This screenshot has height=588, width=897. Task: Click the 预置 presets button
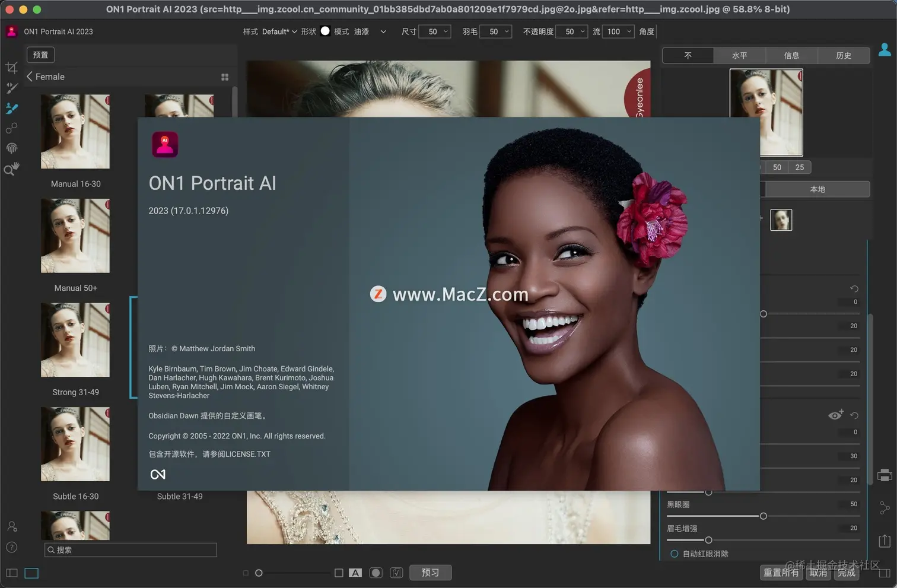click(x=40, y=55)
